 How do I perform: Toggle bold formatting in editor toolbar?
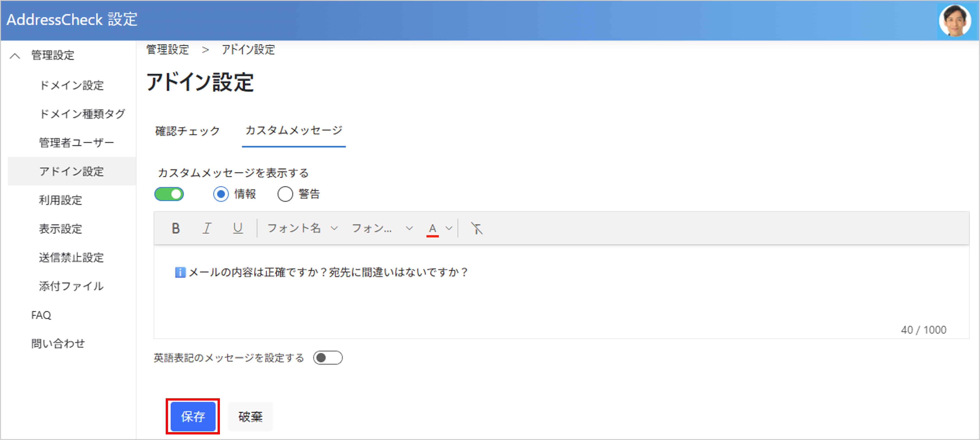click(x=175, y=228)
